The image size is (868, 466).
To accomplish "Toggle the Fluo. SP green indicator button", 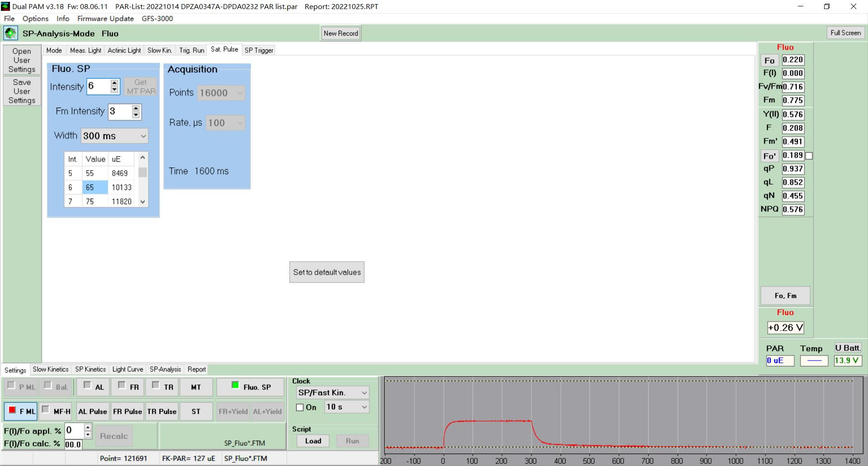I will tap(250, 387).
